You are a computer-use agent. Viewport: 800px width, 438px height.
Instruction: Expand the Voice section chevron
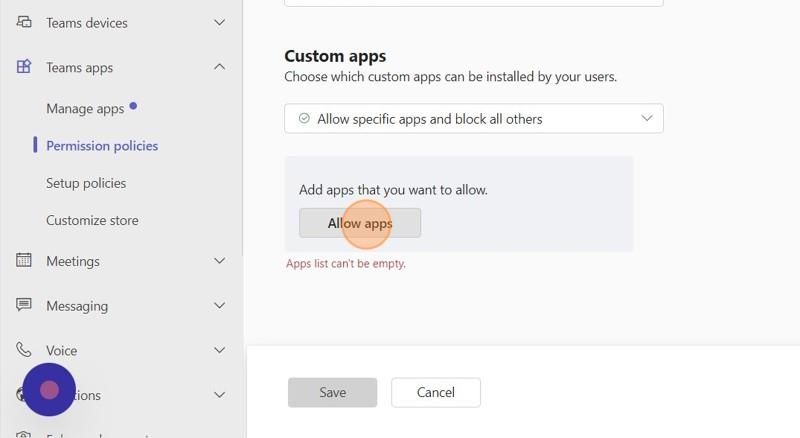(x=219, y=350)
